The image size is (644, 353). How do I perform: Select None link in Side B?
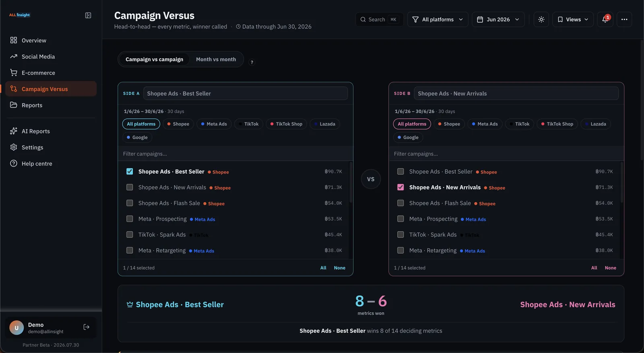(611, 268)
